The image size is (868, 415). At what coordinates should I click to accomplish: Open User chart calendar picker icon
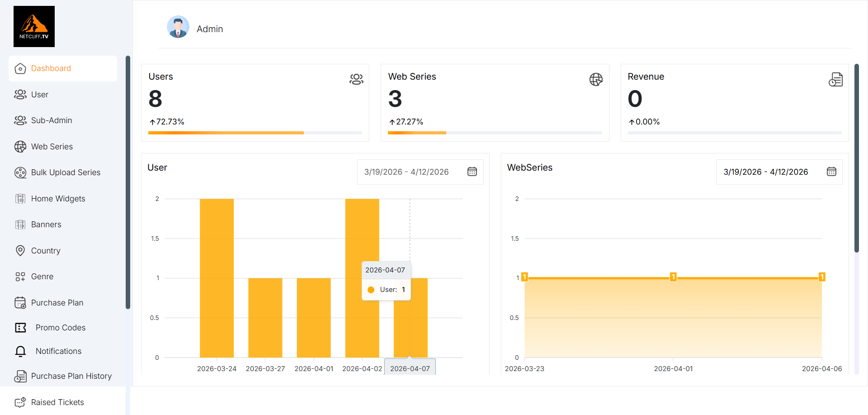472,172
